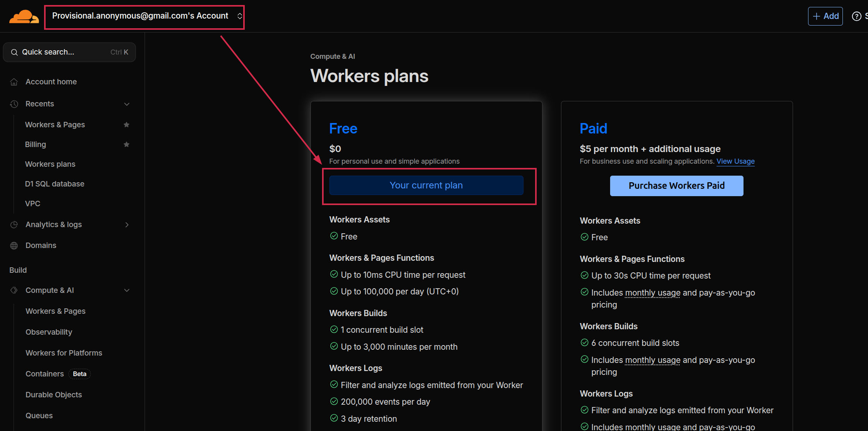Click the Add button in header

825,16
